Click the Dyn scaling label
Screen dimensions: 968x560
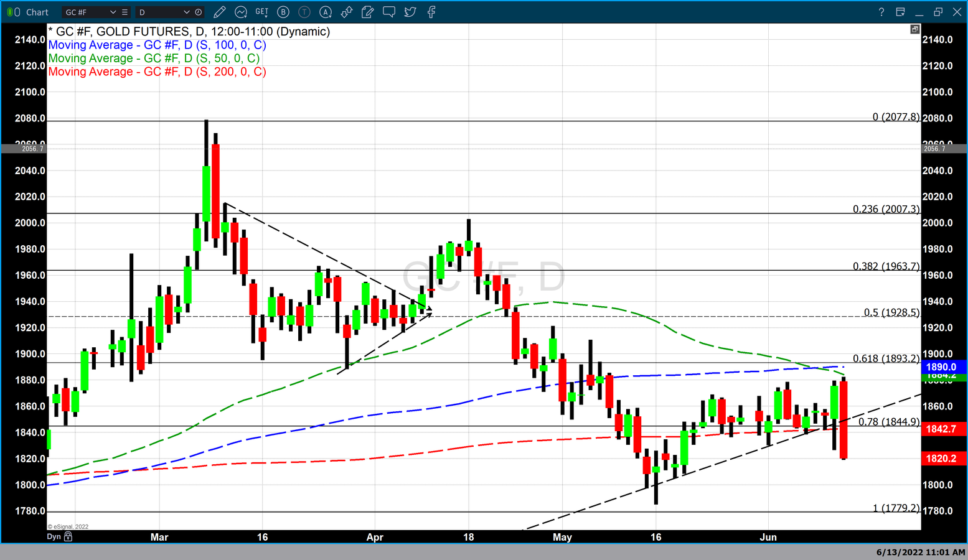coord(54,536)
